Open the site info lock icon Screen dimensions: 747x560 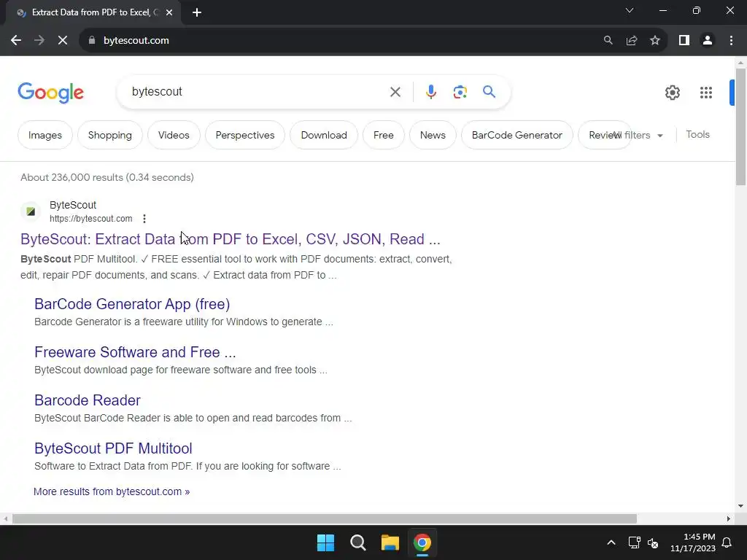pos(91,41)
